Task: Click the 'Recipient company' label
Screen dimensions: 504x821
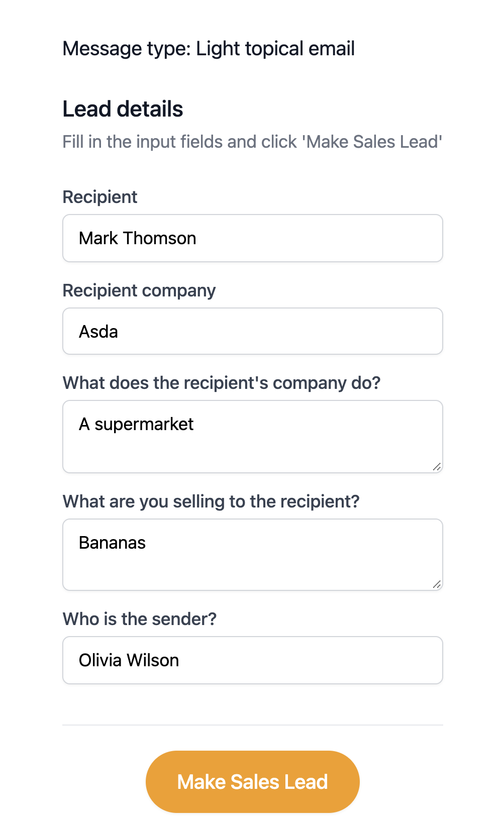Action: (139, 290)
